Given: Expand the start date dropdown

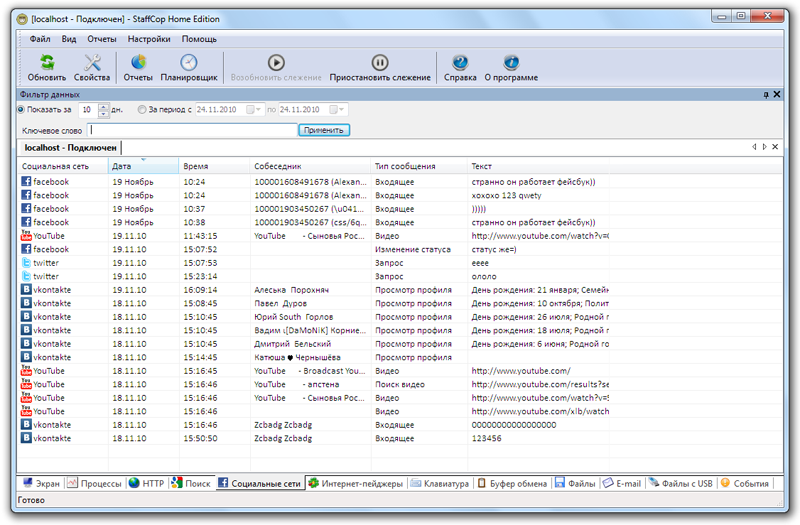Looking at the screenshot, I should pyautogui.click(x=258, y=109).
